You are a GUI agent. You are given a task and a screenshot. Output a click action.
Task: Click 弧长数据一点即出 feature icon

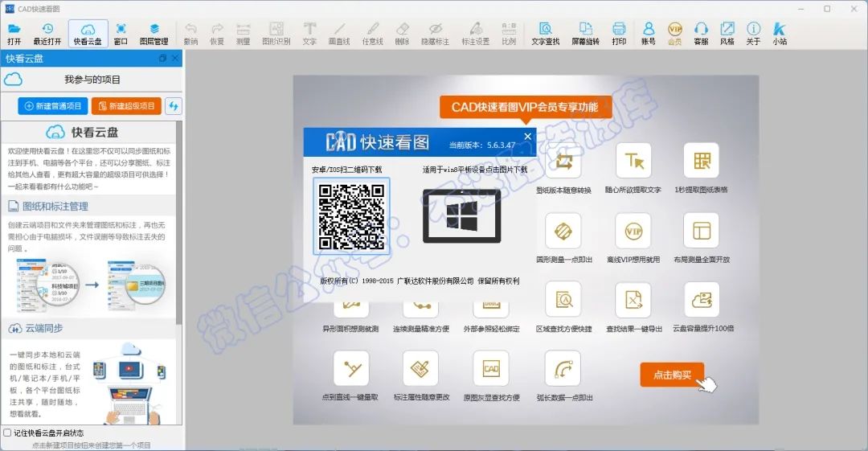(563, 368)
